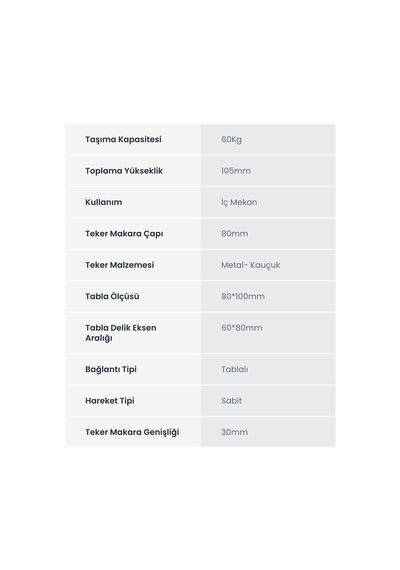Click the Teker Malzemesi label
The image size is (400, 570).
(x=120, y=265)
